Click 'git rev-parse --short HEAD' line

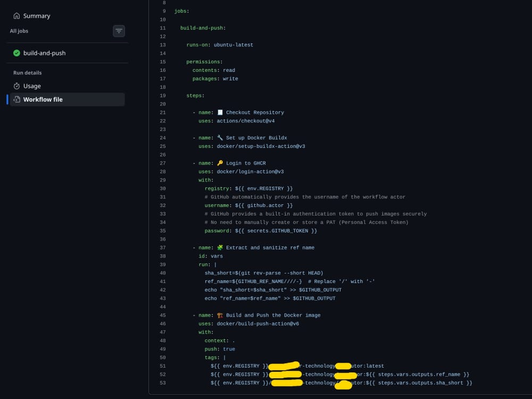coord(264,273)
